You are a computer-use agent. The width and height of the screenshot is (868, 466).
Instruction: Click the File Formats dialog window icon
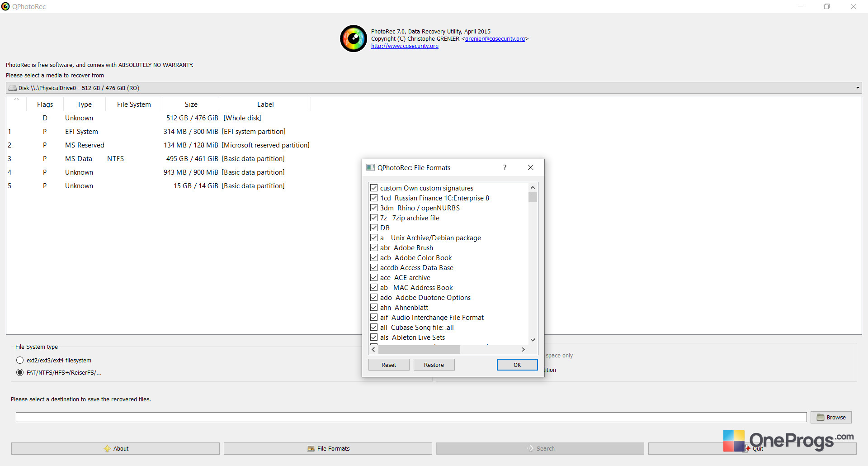tap(370, 167)
